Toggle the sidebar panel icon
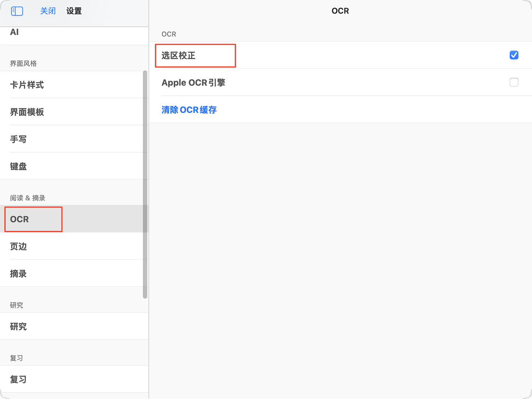This screenshot has width=532, height=420. (x=17, y=11)
